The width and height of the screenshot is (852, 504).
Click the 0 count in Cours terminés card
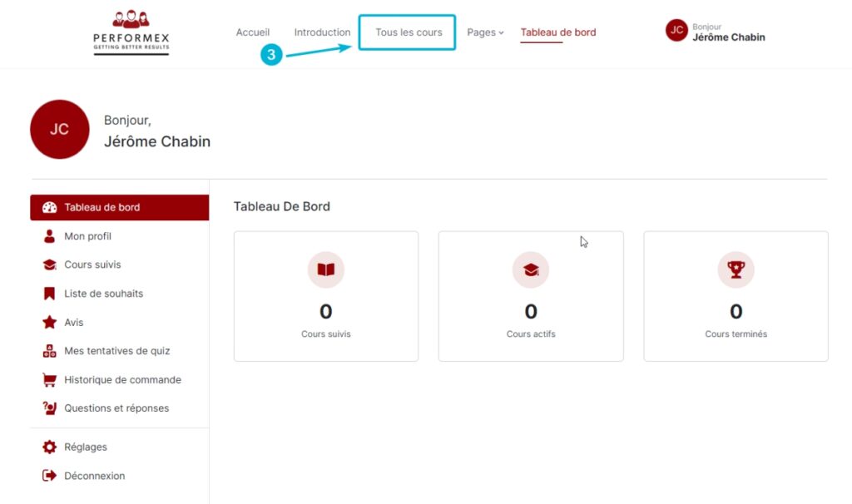(736, 311)
